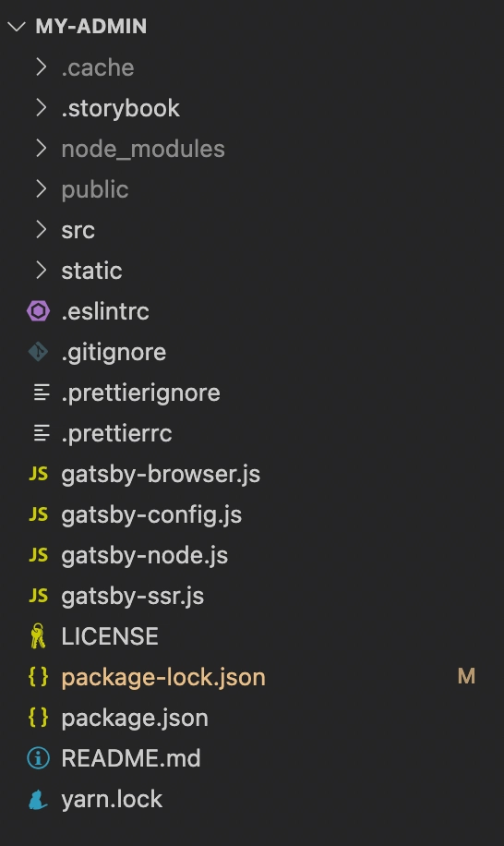Click the info icon next to README.md
Viewport: 504px width, 846px height.
(x=38, y=758)
